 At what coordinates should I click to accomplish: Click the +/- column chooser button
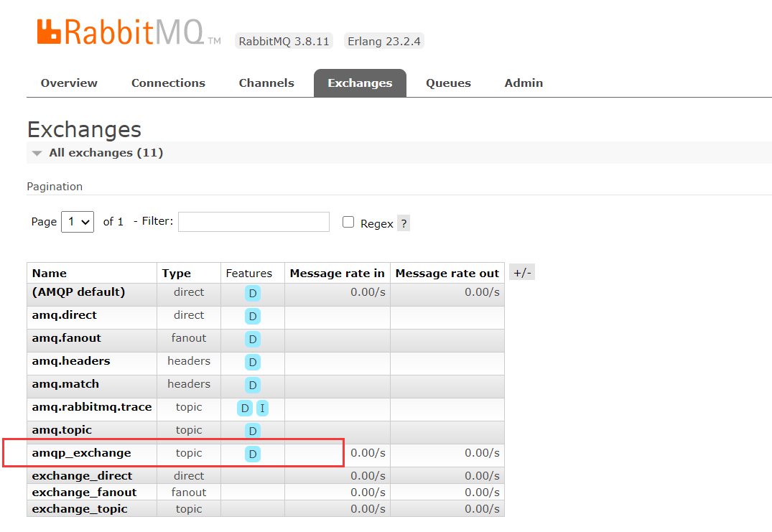point(522,272)
